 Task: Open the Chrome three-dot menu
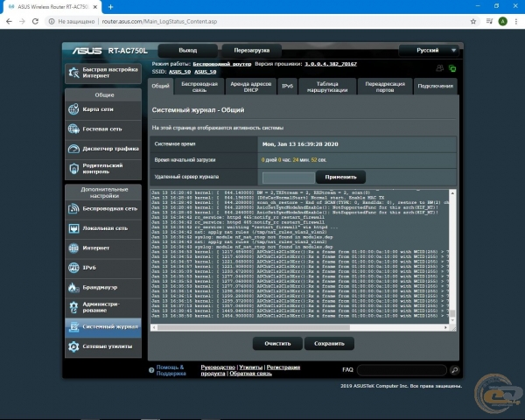(x=516, y=21)
